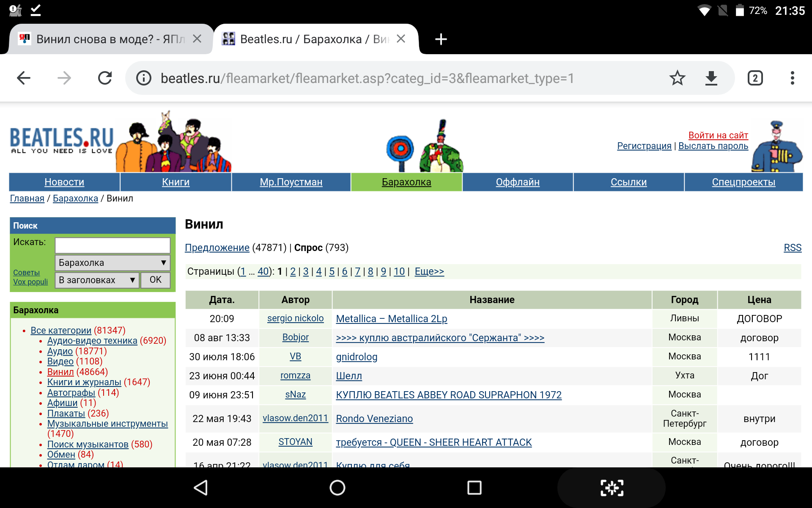Open the Барахолка navigation menu item
Screen dimensions: 812x508
point(406,182)
